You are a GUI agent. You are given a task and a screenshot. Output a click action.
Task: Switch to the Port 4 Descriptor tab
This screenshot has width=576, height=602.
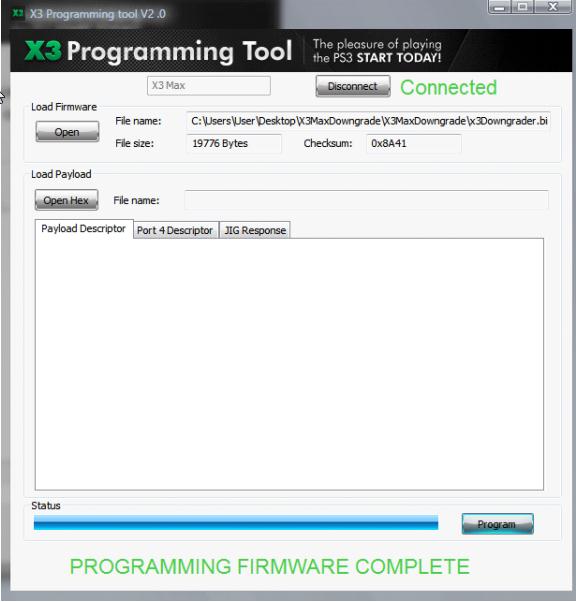point(175,230)
